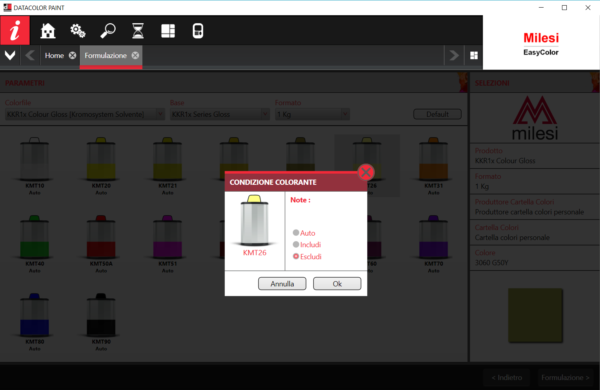Open the magnifier search icon

(x=108, y=31)
